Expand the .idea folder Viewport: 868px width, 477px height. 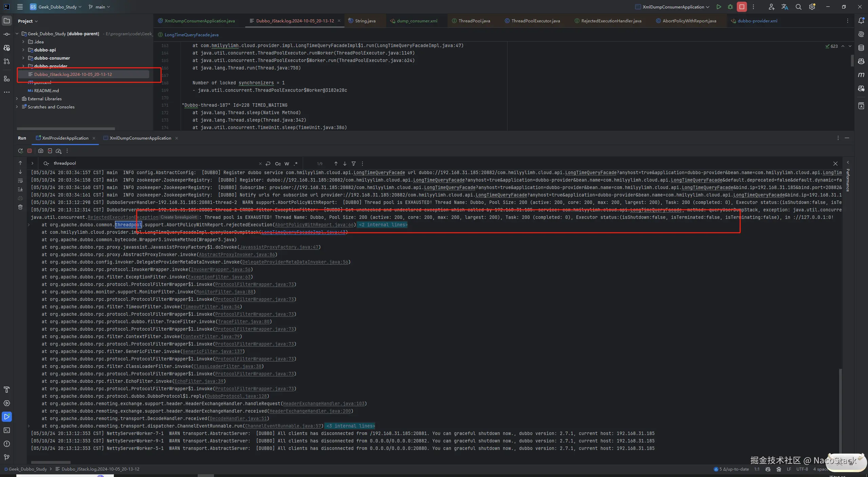[23, 42]
